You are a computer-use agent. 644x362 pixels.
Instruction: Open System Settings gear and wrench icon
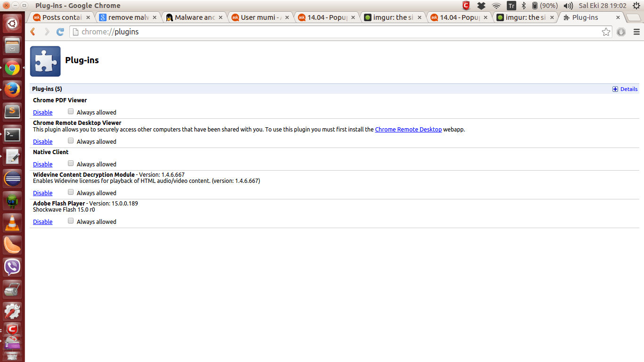pyautogui.click(x=12, y=312)
